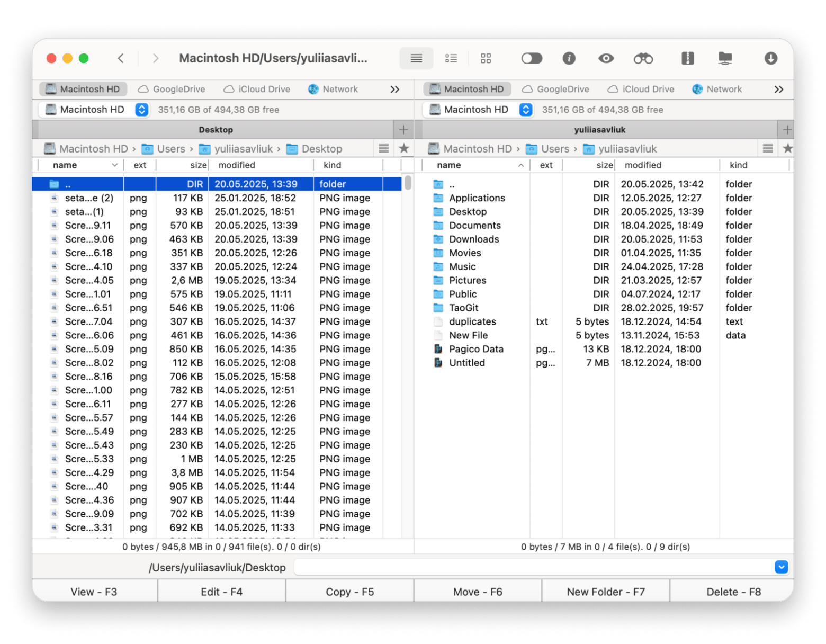Open the network connection monitor icon
The image size is (826, 644).
[725, 58]
